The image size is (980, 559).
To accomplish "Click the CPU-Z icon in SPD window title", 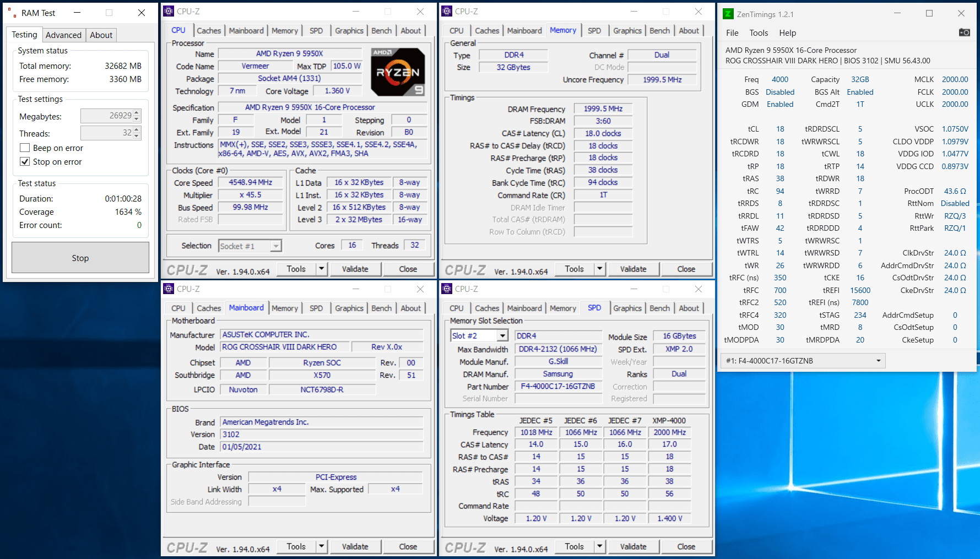I will coord(447,289).
